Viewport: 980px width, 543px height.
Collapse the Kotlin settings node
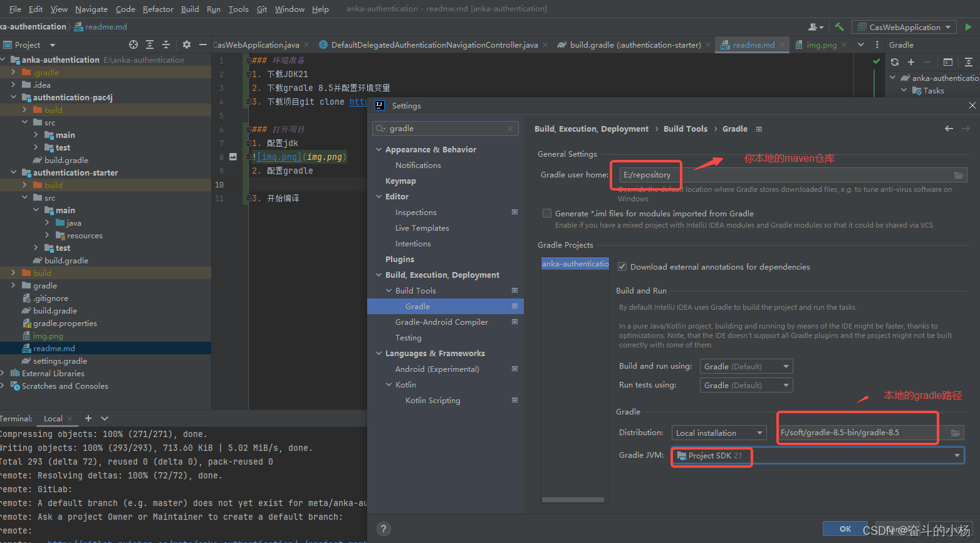388,384
